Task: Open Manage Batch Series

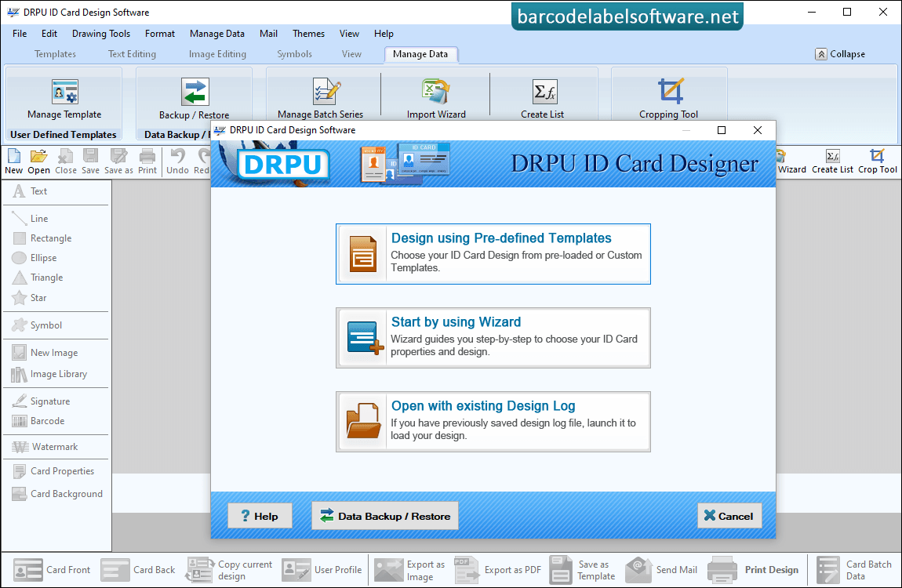Action: (321, 99)
